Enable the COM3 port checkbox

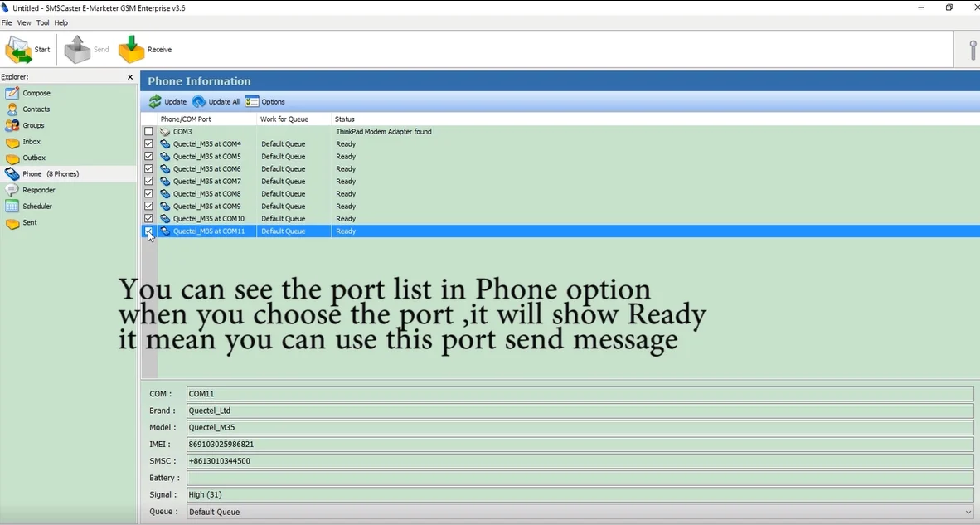[149, 132]
